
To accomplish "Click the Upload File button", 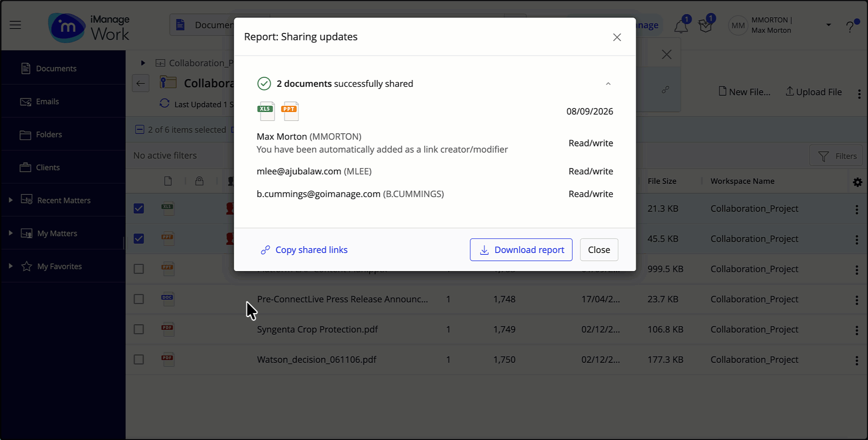I will tap(814, 92).
